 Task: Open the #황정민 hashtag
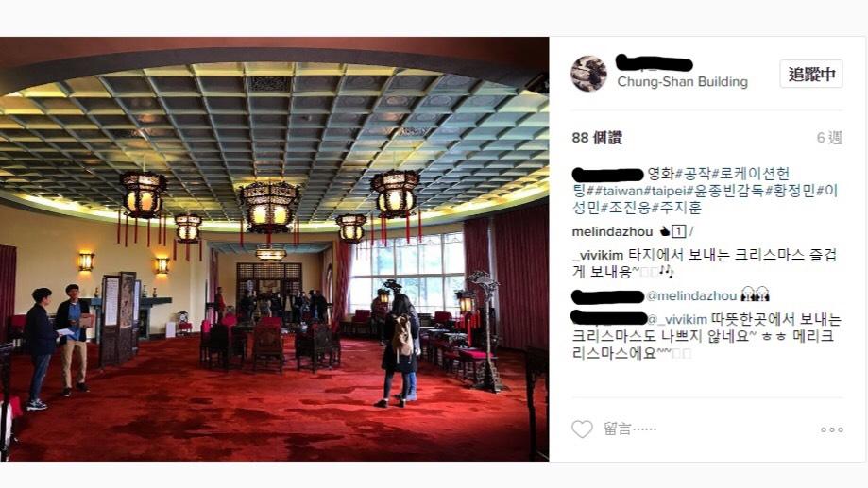[791, 192]
